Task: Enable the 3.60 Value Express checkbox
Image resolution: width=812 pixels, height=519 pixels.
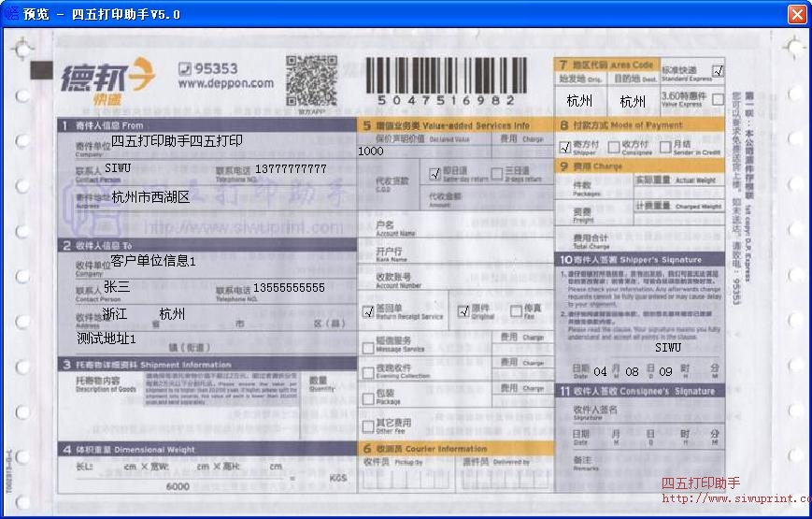Action: tap(718, 98)
